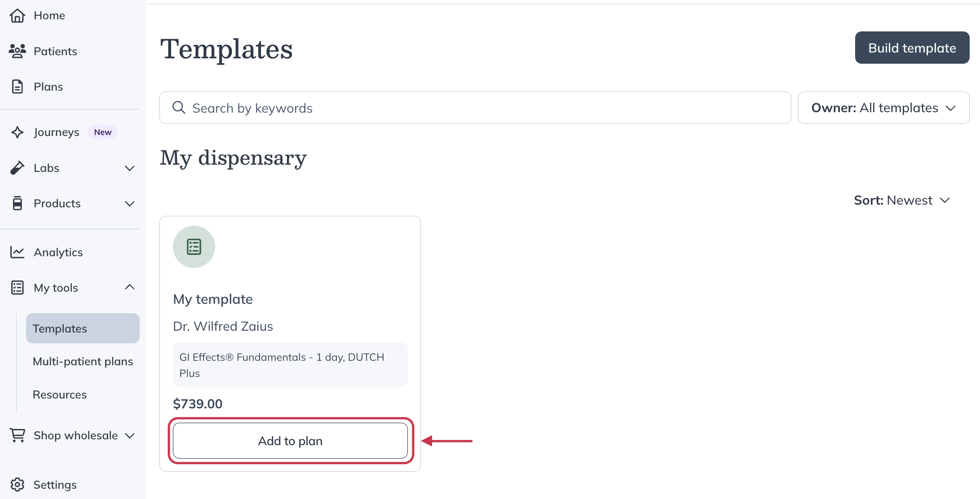Click Add to plan on My template
The width and height of the screenshot is (980, 499).
coord(290,441)
